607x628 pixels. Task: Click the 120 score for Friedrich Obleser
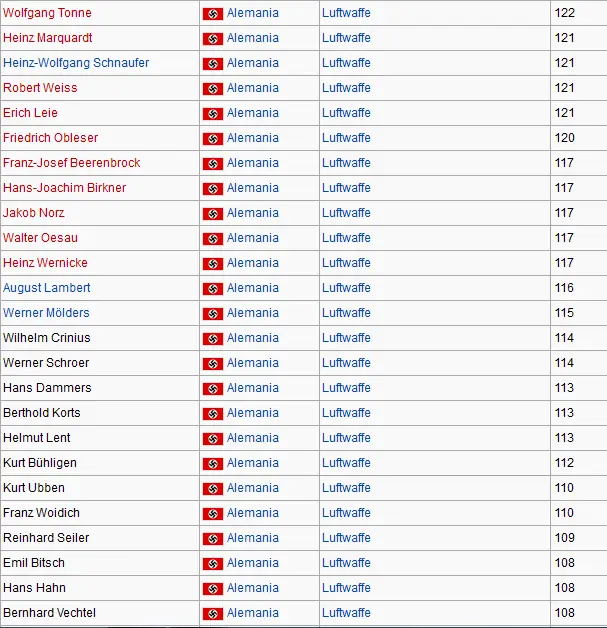click(x=565, y=138)
